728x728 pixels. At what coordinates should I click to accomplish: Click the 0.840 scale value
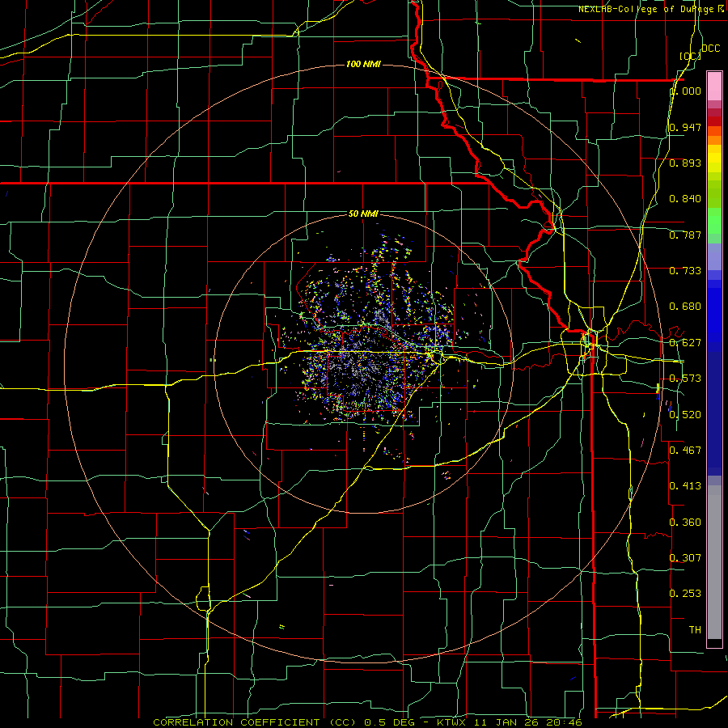point(685,199)
